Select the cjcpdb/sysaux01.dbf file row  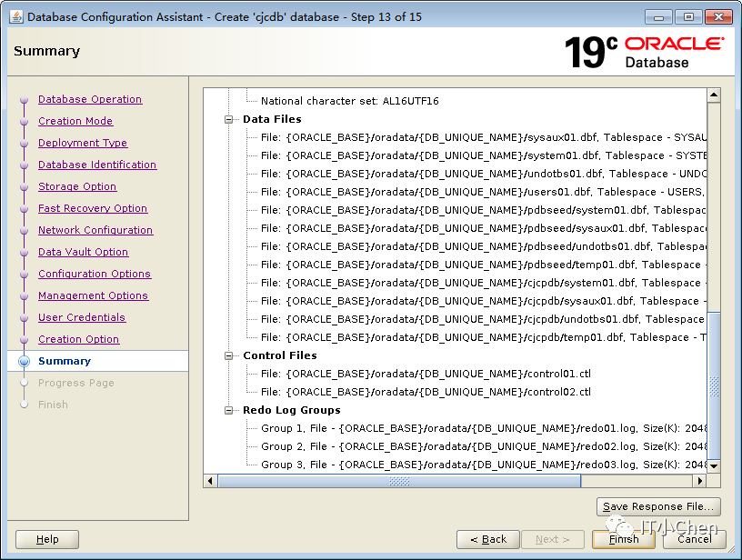click(483, 301)
